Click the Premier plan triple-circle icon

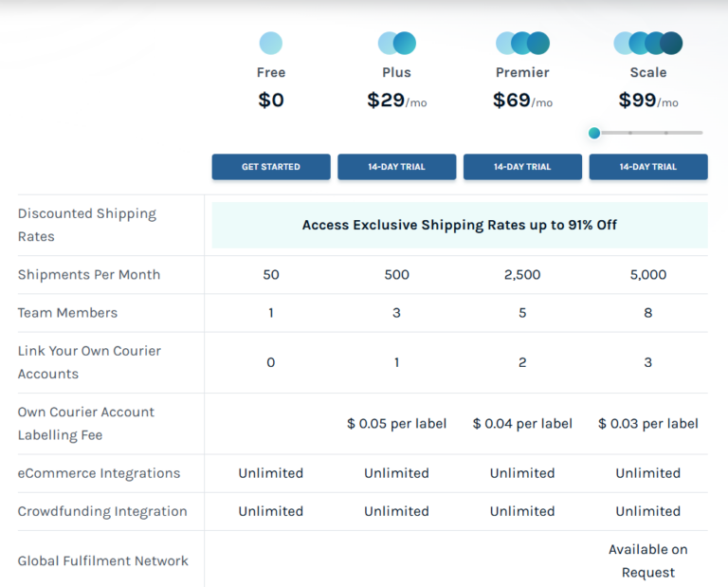pos(522,44)
